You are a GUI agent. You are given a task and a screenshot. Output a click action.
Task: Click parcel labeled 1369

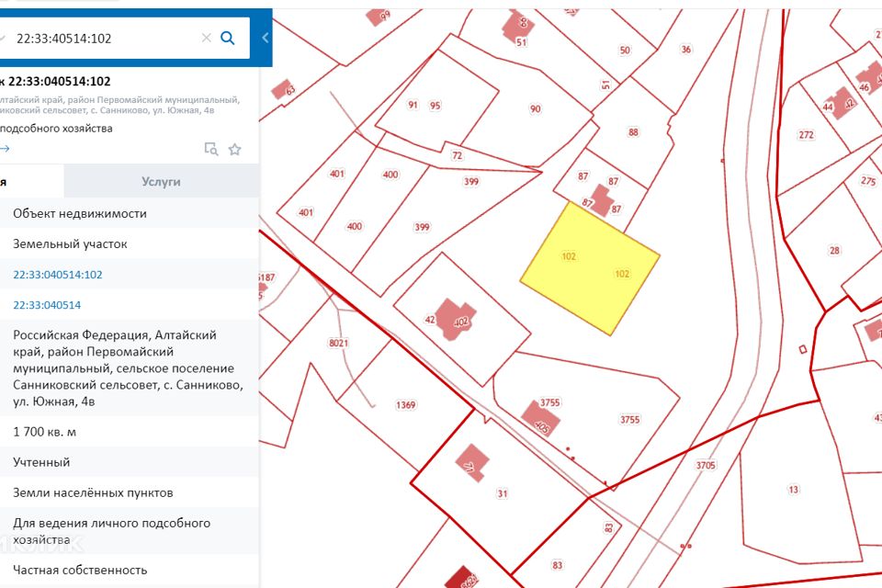point(405,404)
